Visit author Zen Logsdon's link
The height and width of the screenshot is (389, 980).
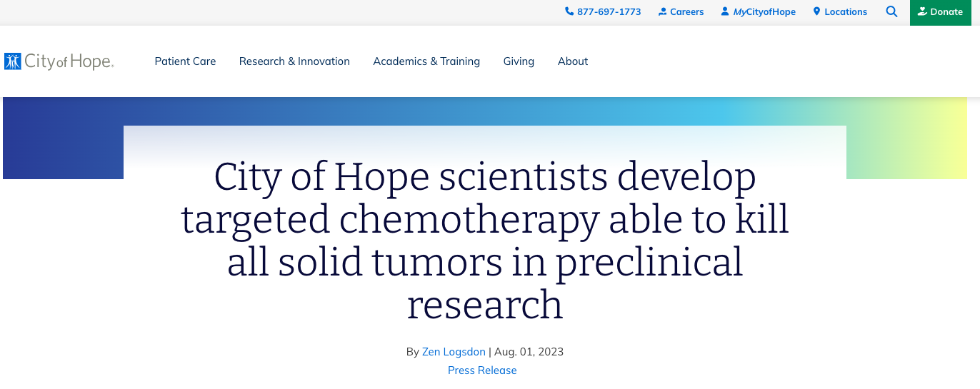coord(454,352)
